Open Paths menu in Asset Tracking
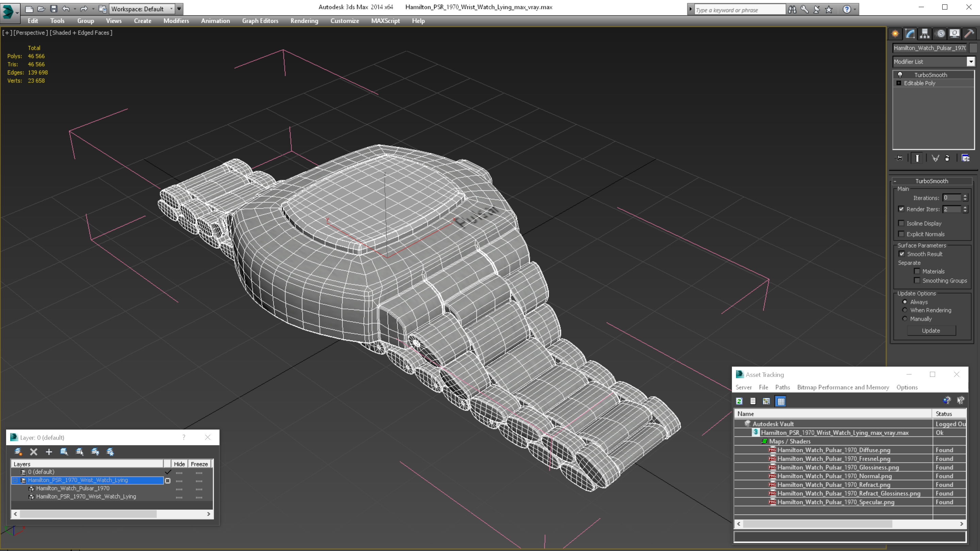 [x=782, y=387]
